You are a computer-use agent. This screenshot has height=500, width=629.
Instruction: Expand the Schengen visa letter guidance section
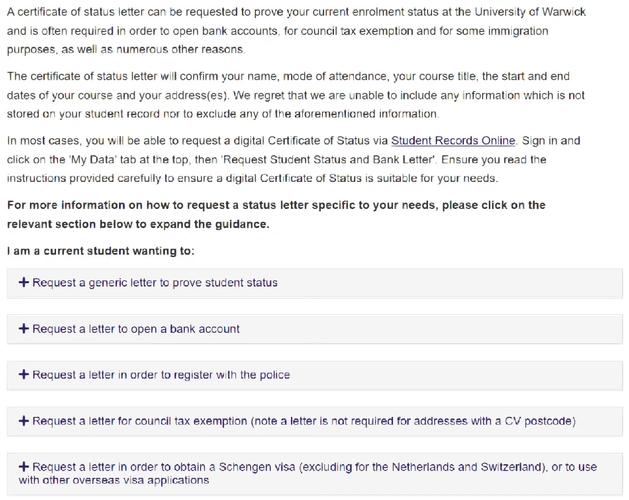tap(314, 474)
